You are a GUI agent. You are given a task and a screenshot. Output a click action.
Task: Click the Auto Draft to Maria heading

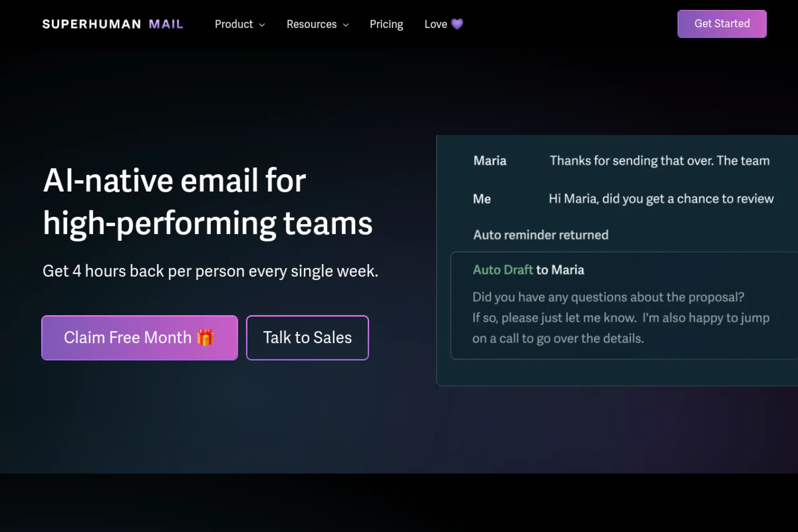(x=528, y=270)
